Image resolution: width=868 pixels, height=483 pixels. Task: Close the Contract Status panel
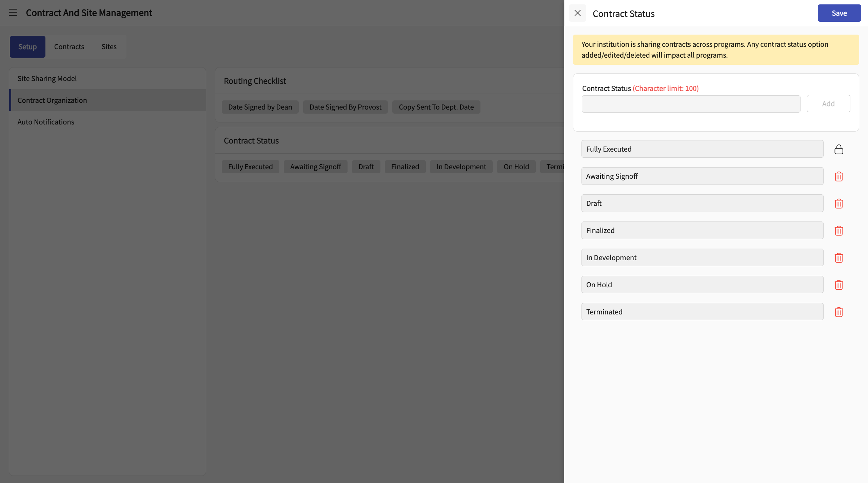tap(577, 13)
